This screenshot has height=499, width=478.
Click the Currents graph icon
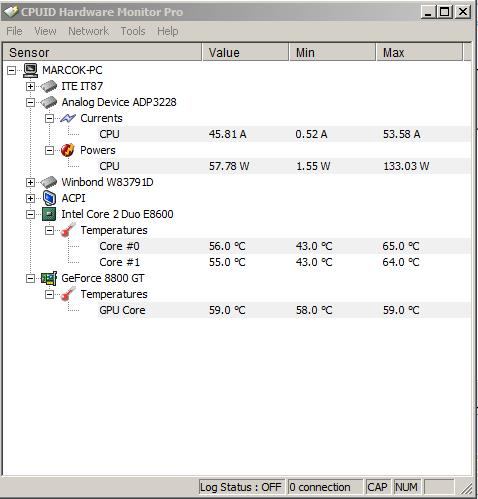pos(68,118)
